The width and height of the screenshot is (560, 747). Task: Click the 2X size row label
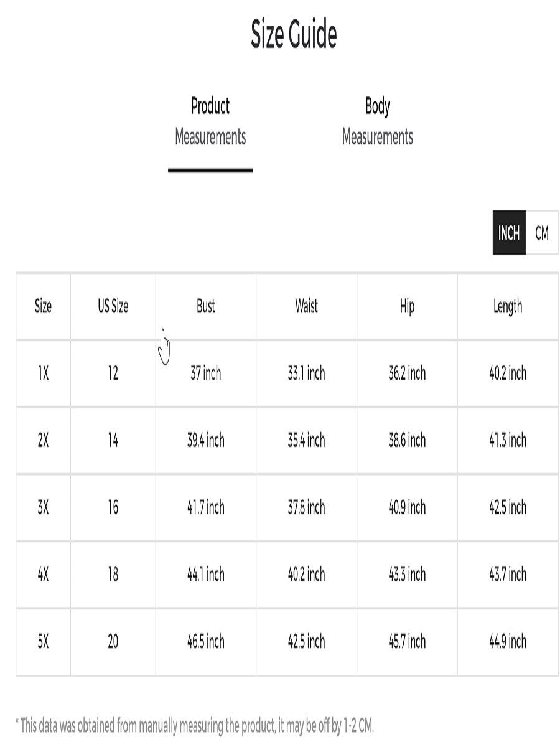pos(43,441)
